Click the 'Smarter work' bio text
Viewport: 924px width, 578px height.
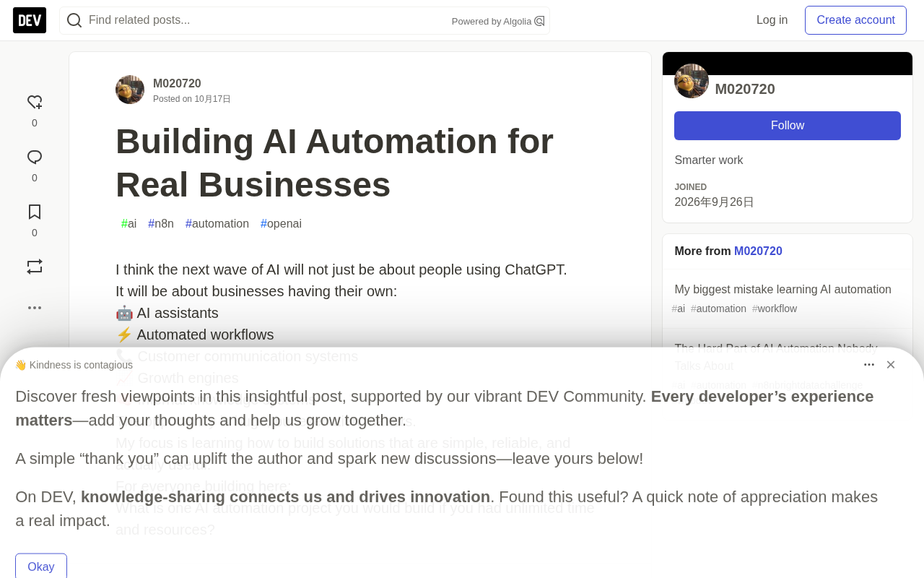(x=709, y=160)
